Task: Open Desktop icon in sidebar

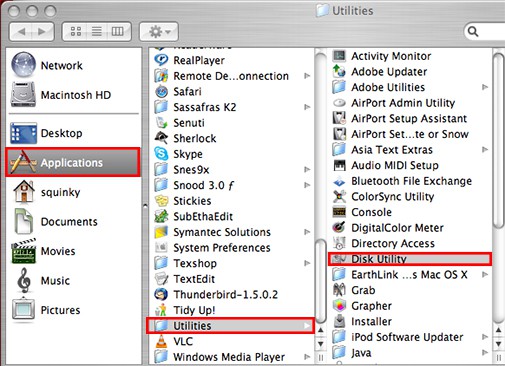Action: pos(23,133)
